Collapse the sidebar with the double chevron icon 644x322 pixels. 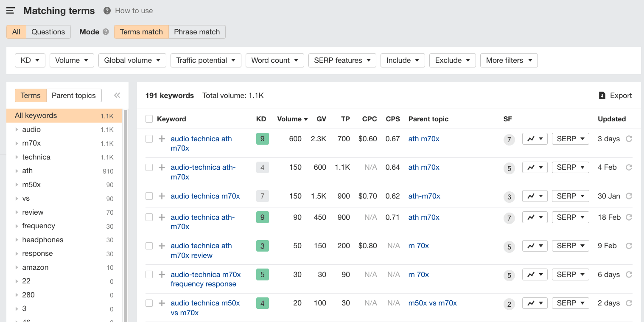(x=117, y=95)
